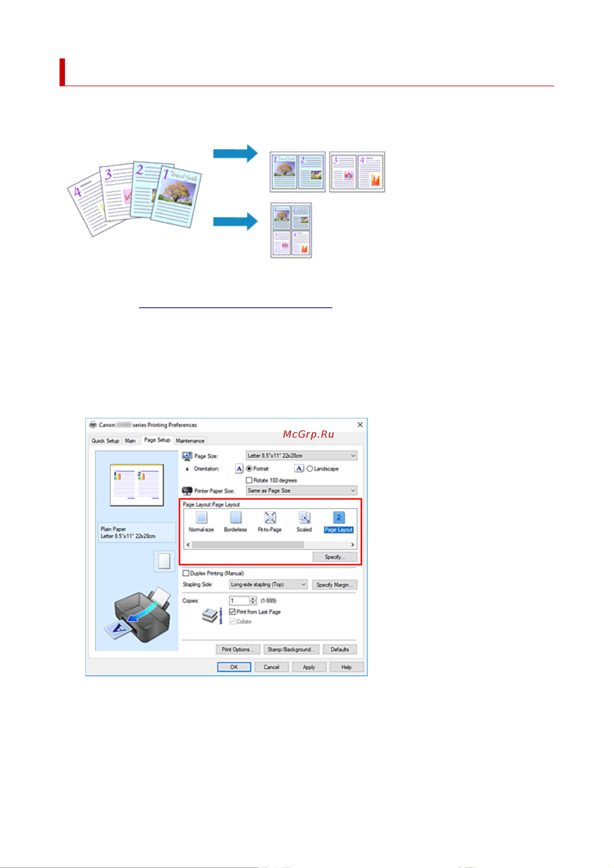
Task: Click the Plain Paper Letter info box
Action: 137,533
